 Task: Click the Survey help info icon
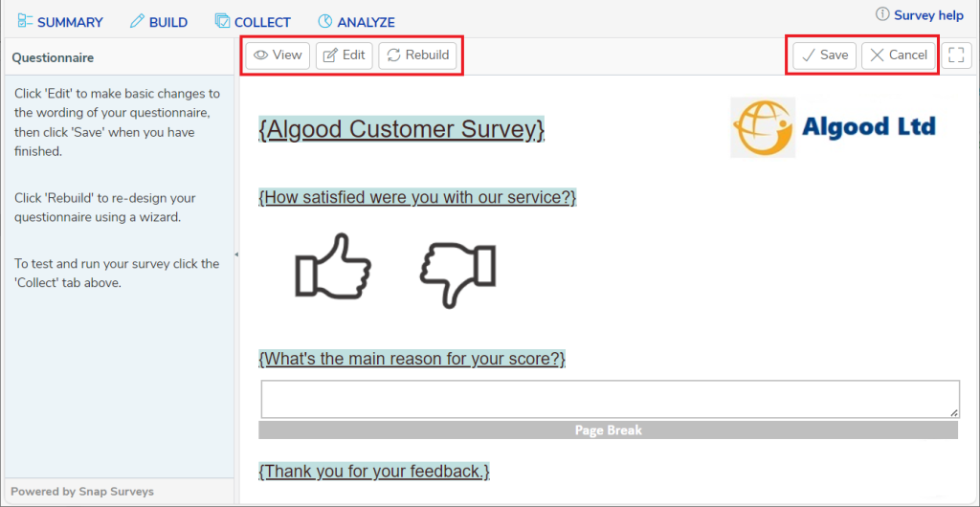click(881, 14)
